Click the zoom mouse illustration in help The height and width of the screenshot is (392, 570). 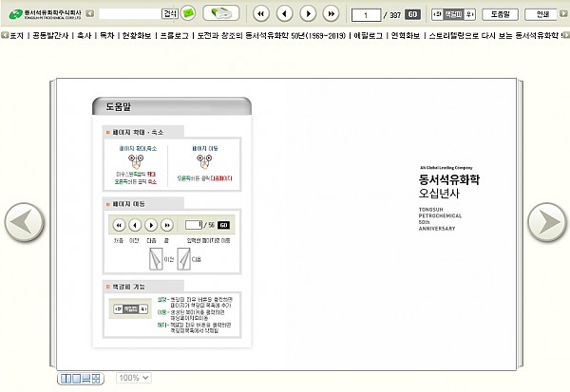coord(136,161)
